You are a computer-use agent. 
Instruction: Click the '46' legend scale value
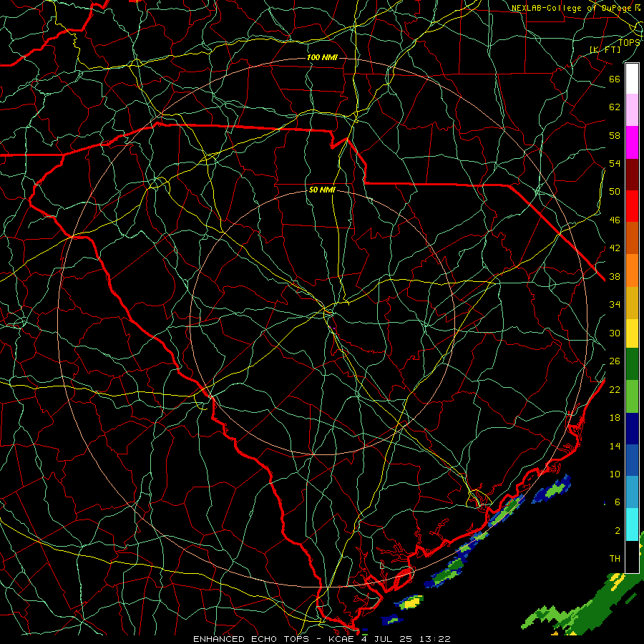pyautogui.click(x=615, y=220)
